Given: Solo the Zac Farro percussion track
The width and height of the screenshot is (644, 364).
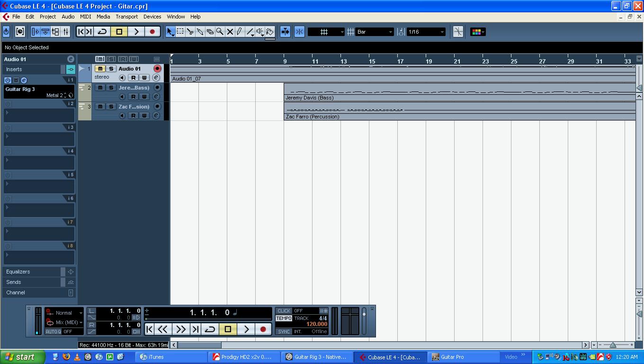Looking at the screenshot, I should click(111, 107).
